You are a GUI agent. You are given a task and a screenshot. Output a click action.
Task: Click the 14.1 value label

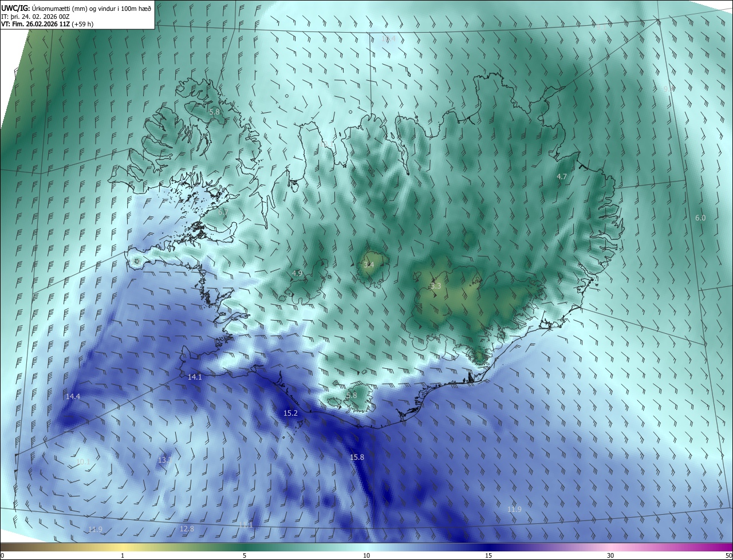point(195,377)
